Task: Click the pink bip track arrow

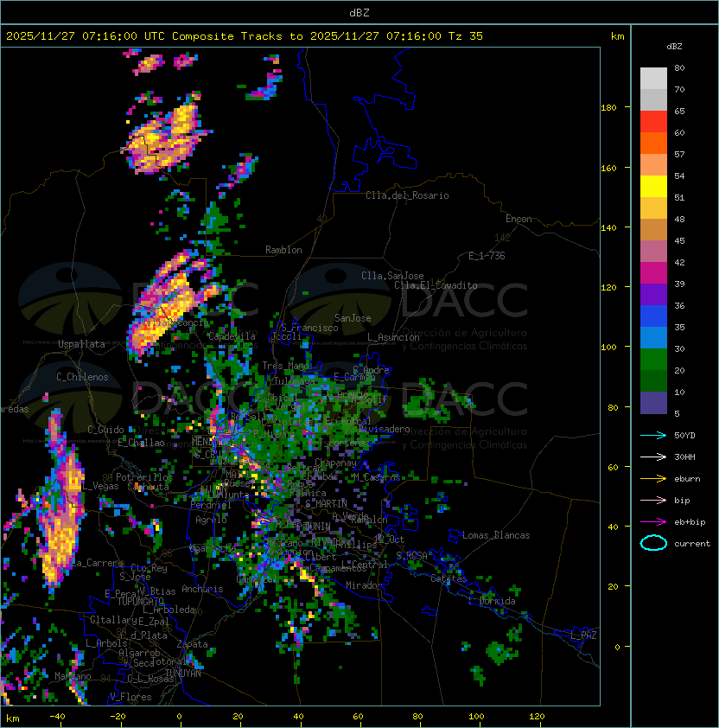Action: point(653,500)
